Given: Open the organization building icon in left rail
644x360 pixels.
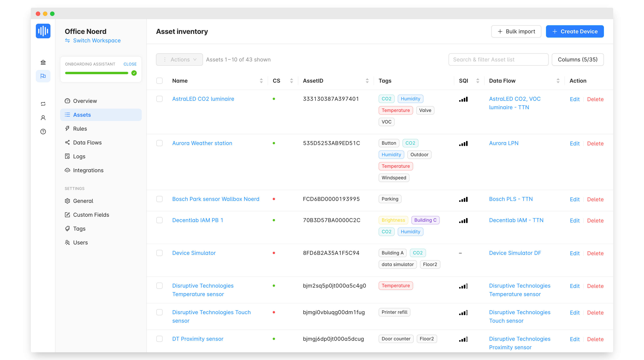Looking at the screenshot, I should click(x=43, y=62).
